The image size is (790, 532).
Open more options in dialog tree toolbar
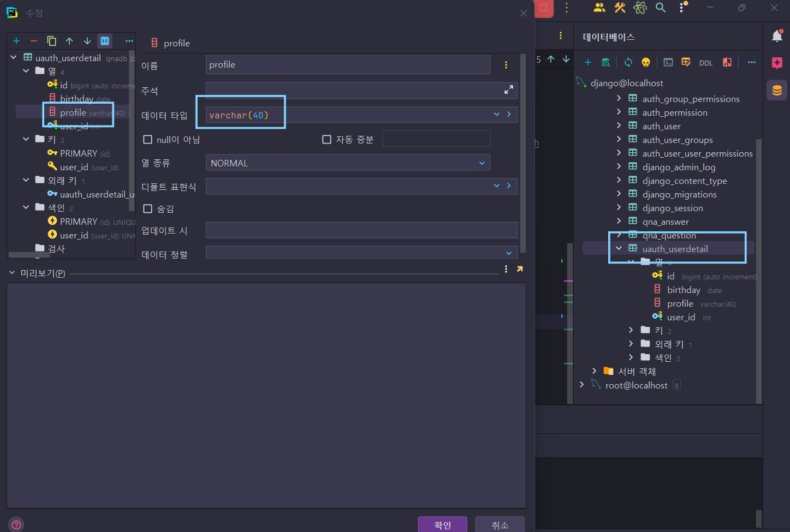click(x=129, y=41)
